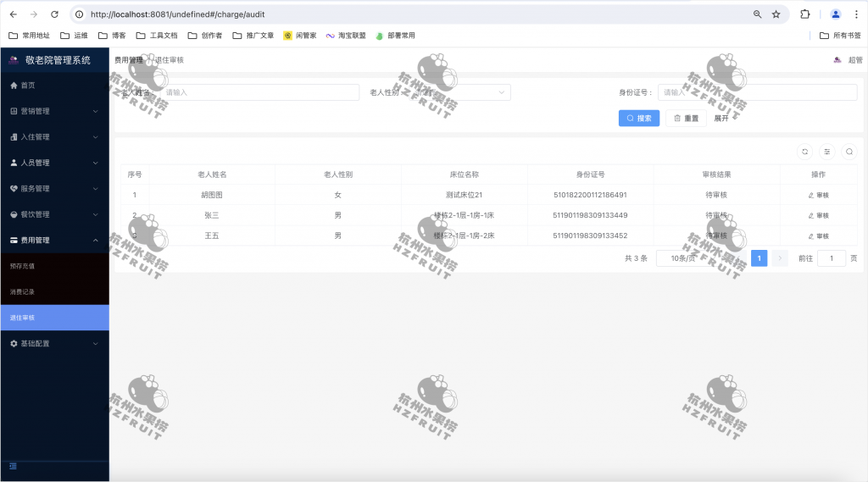The image size is (868, 482).
Task: Click 展开 to show more filters
Action: [725, 119]
